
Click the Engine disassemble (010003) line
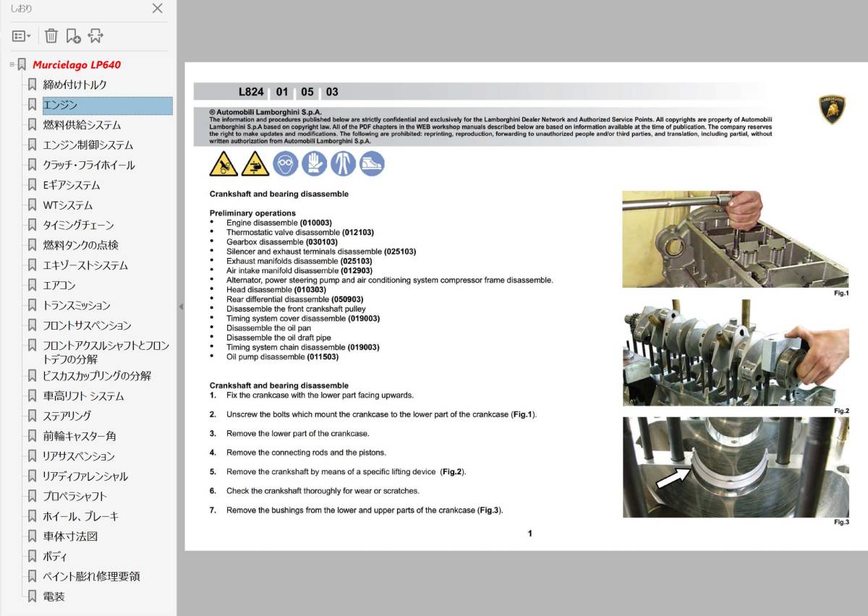click(x=279, y=223)
